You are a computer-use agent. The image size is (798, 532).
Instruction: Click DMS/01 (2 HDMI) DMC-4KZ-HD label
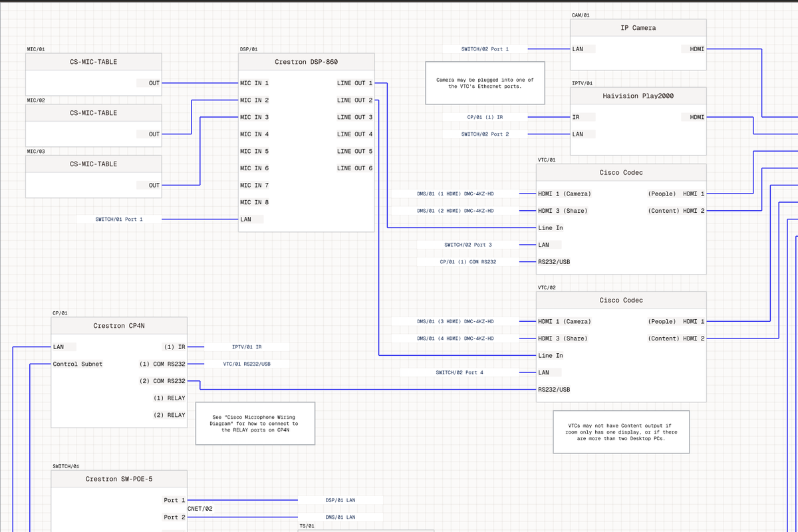coord(456,211)
